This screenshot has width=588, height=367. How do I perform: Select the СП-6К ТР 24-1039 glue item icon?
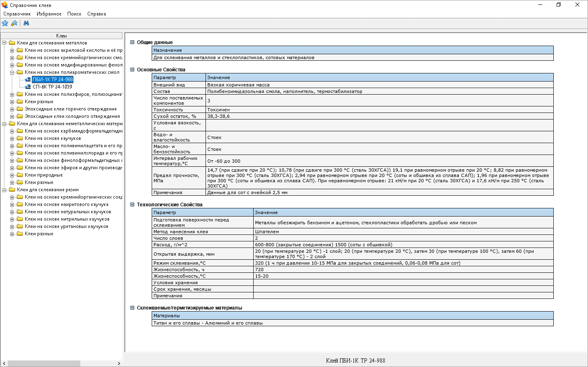pos(28,87)
